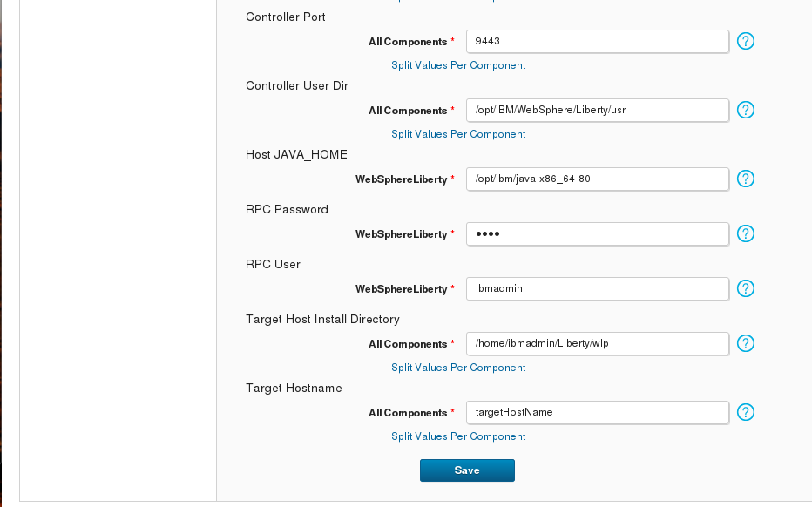Focus the RPC Password field

coord(597,233)
